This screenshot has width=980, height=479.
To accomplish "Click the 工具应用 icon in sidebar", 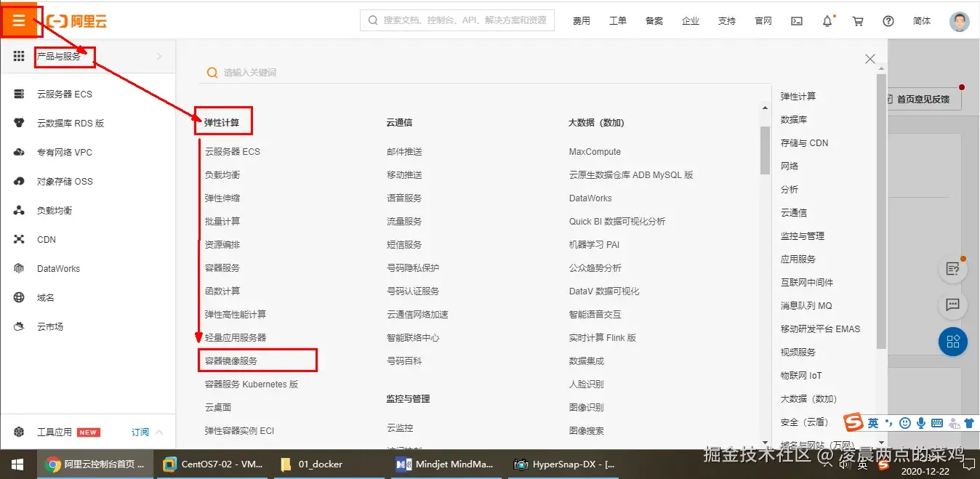I will 20,432.
